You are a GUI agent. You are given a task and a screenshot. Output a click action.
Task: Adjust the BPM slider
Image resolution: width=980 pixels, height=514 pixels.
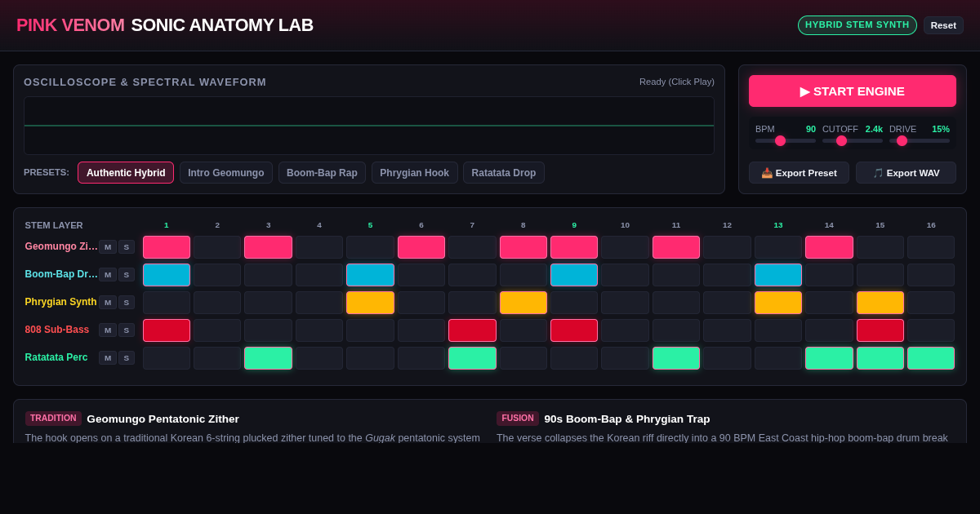pyautogui.click(x=786, y=140)
